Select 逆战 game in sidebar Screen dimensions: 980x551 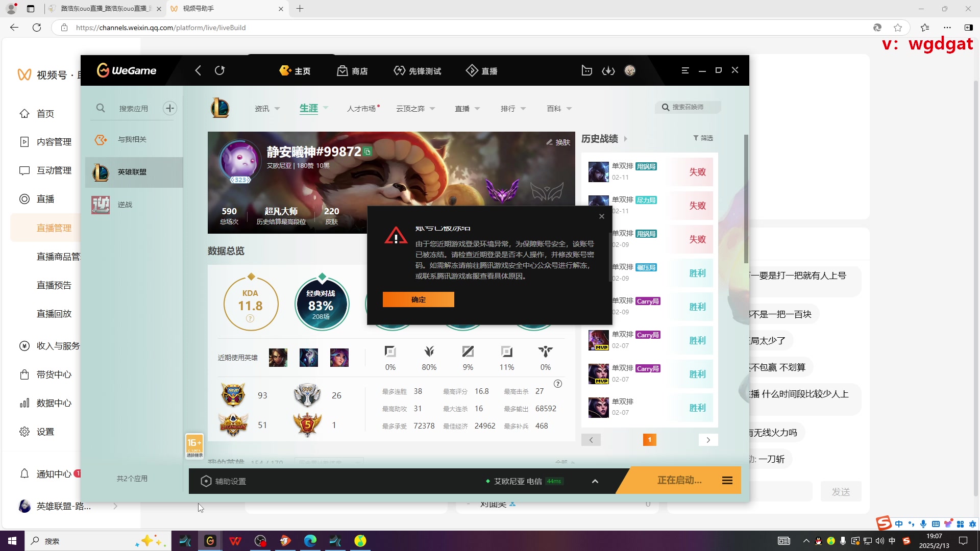click(134, 205)
